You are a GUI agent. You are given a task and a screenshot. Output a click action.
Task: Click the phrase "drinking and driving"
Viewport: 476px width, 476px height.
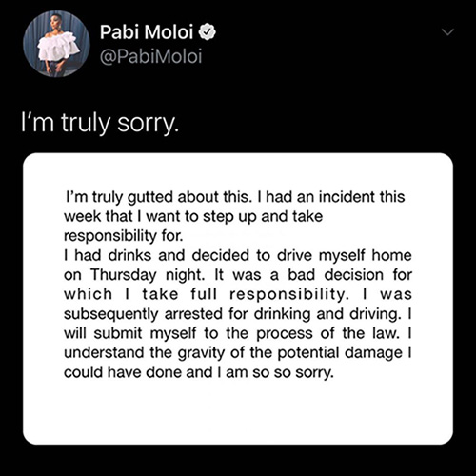[x=326, y=314]
